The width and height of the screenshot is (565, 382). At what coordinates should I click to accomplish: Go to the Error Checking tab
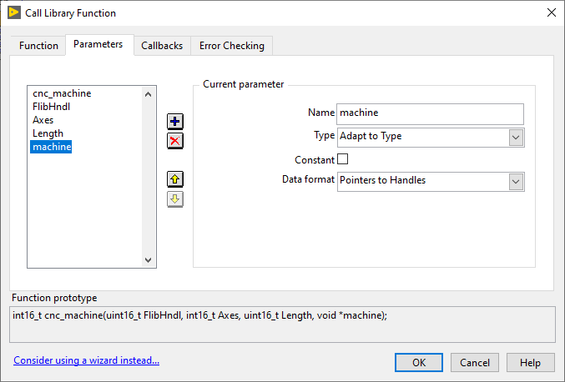click(232, 46)
